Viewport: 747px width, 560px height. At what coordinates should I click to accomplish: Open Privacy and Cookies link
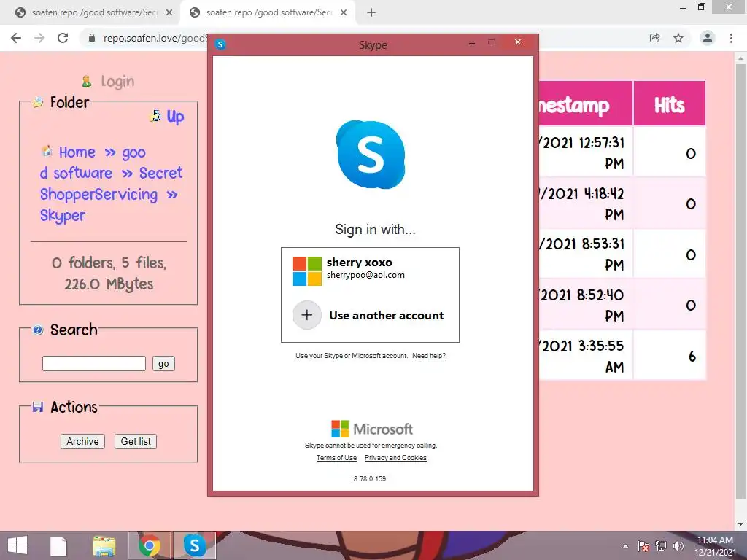(395, 458)
